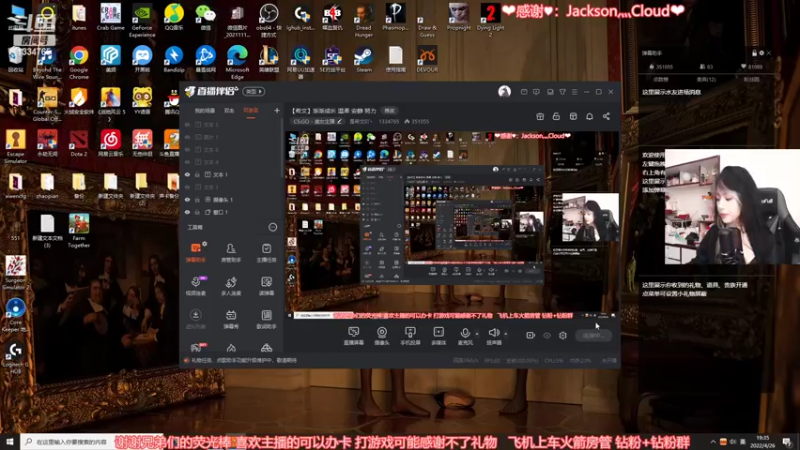Click the skin shirt icon in title bar

tap(562, 92)
